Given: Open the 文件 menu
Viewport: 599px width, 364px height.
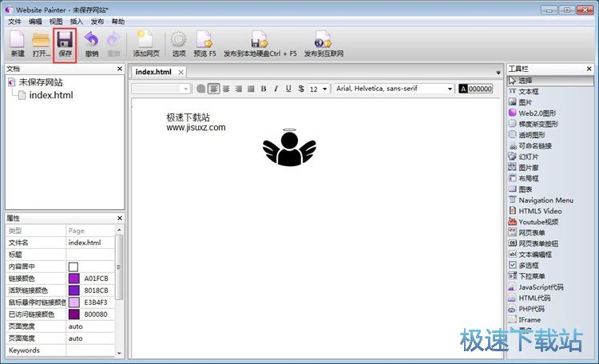Looking at the screenshot, I should tap(14, 22).
